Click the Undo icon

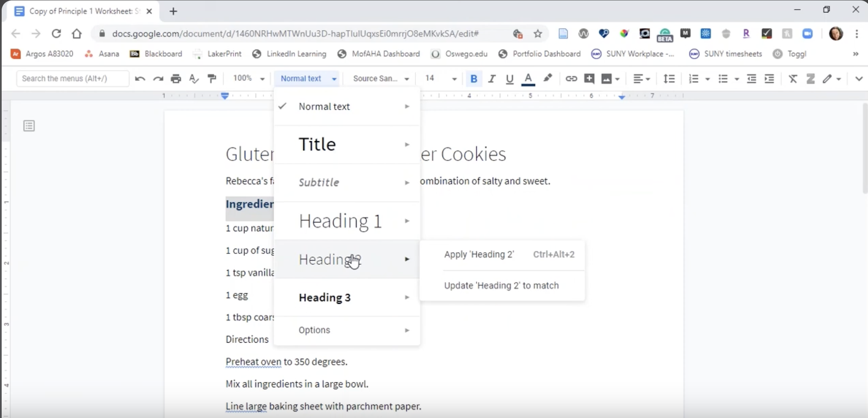point(140,79)
